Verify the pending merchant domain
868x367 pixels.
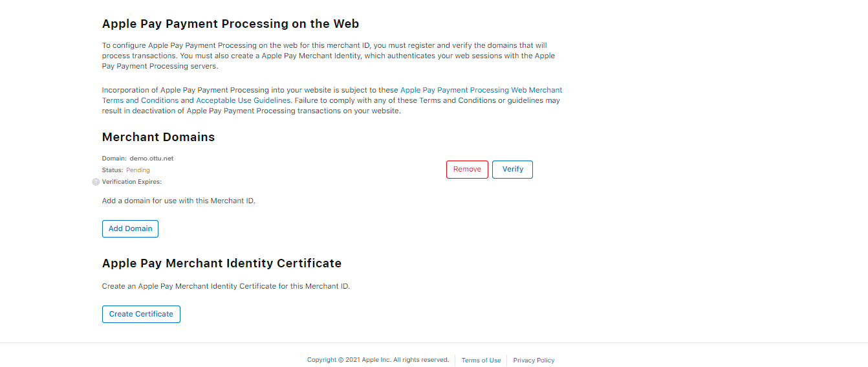tap(512, 170)
